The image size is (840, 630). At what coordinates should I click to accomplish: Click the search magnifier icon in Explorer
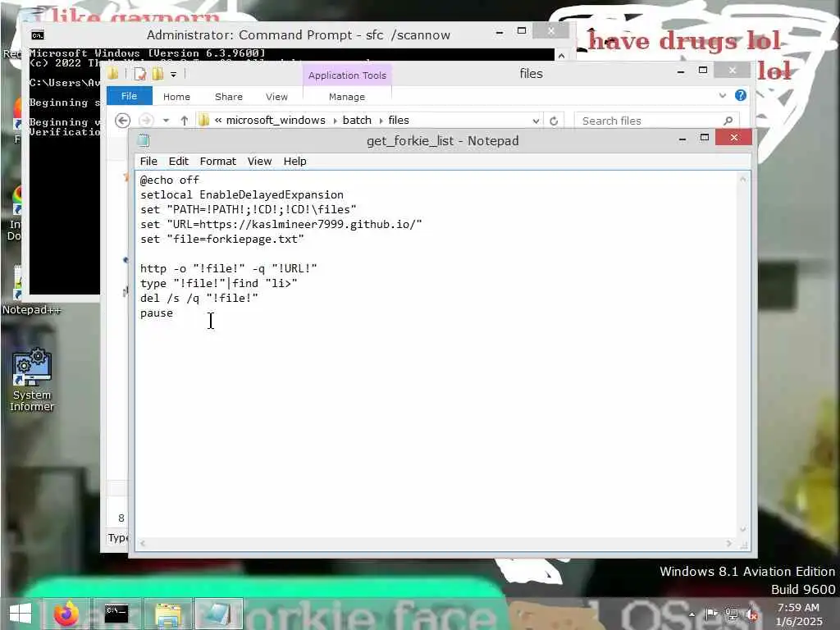tap(728, 121)
